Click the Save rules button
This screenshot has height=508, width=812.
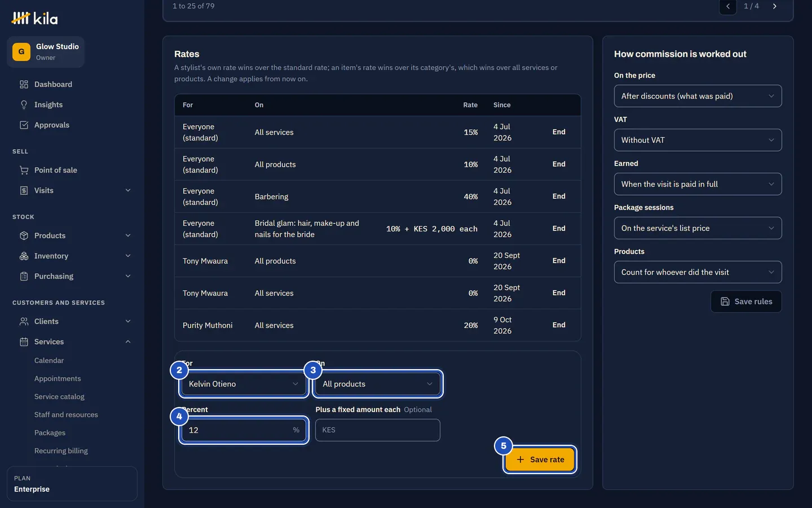746,301
